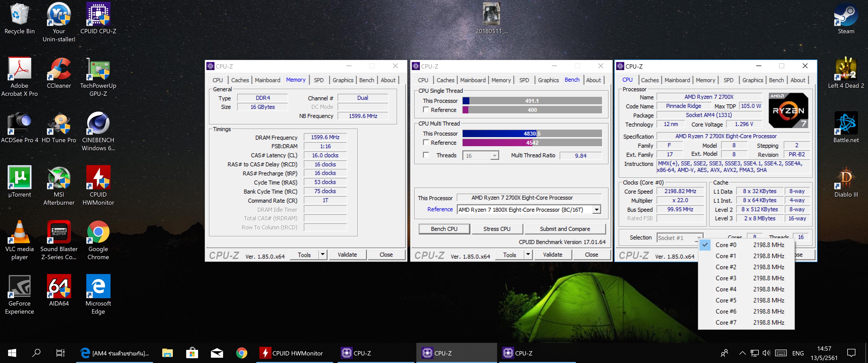Choose Core #3 from core popup
Viewport: 868px width, 363px height.
pyautogui.click(x=746, y=278)
